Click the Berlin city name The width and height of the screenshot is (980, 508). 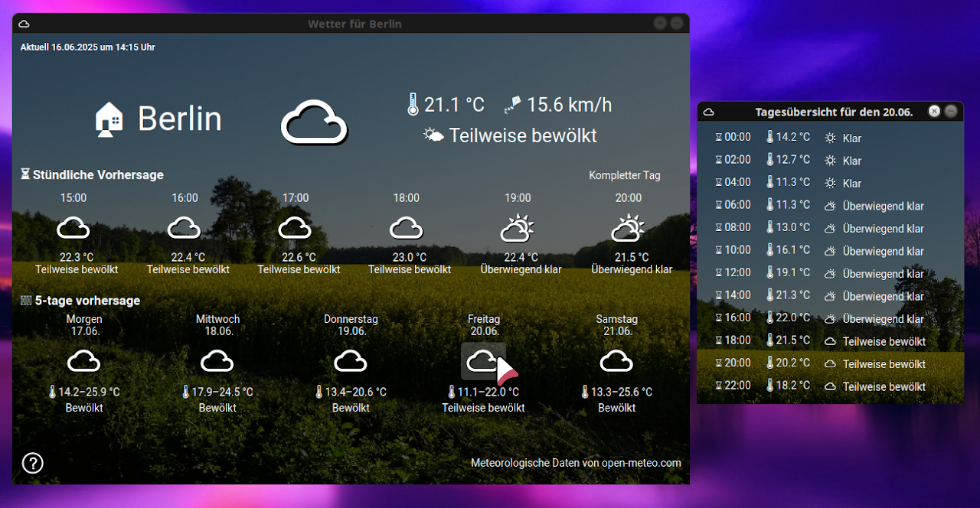179,119
